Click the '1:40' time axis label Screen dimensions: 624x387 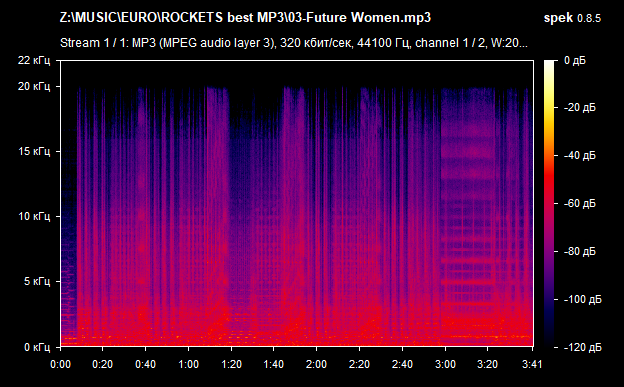[273, 364]
